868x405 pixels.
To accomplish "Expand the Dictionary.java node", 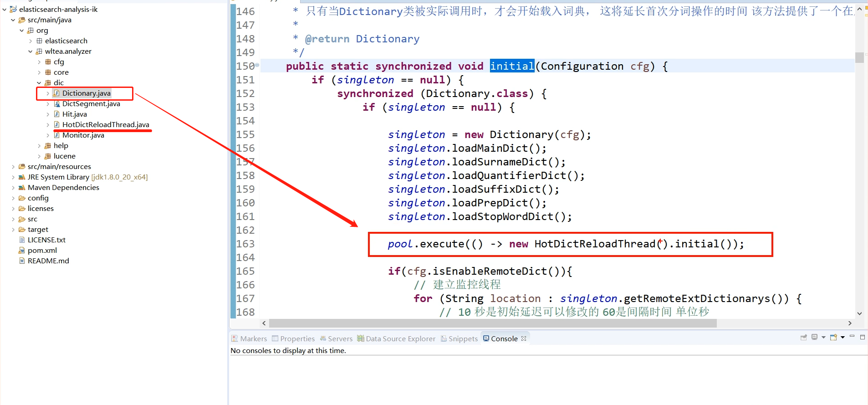I will point(48,93).
